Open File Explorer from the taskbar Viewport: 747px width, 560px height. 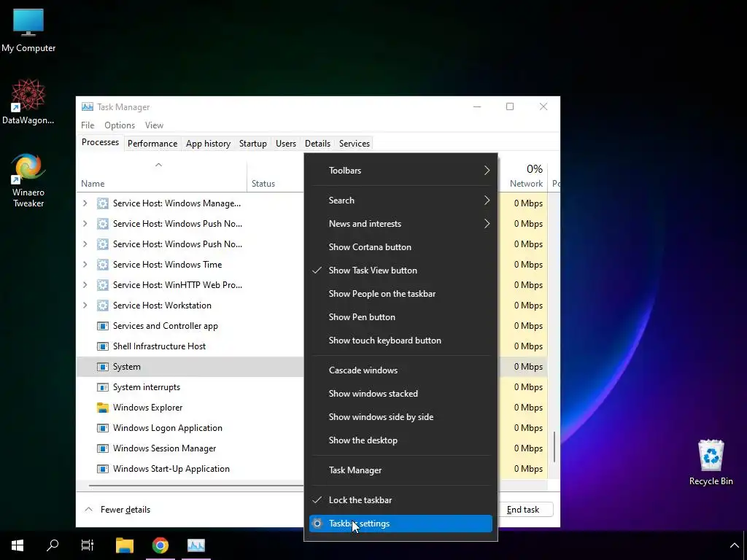[x=125, y=545]
